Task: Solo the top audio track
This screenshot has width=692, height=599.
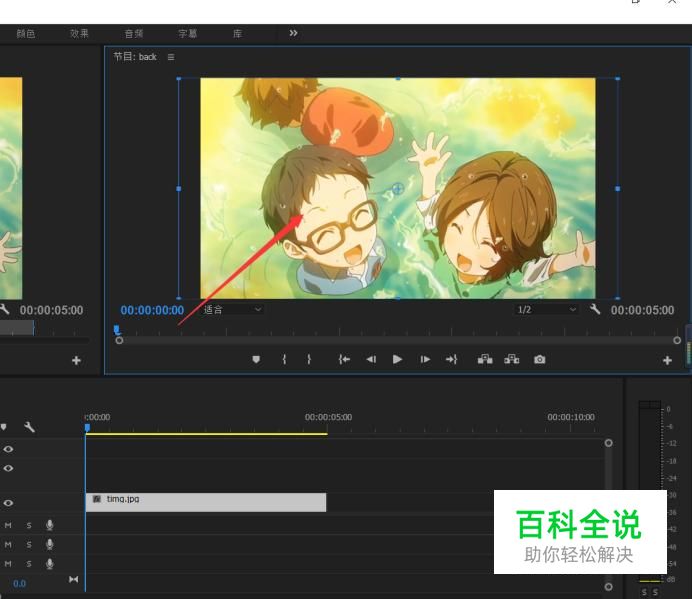Action: tap(29, 525)
